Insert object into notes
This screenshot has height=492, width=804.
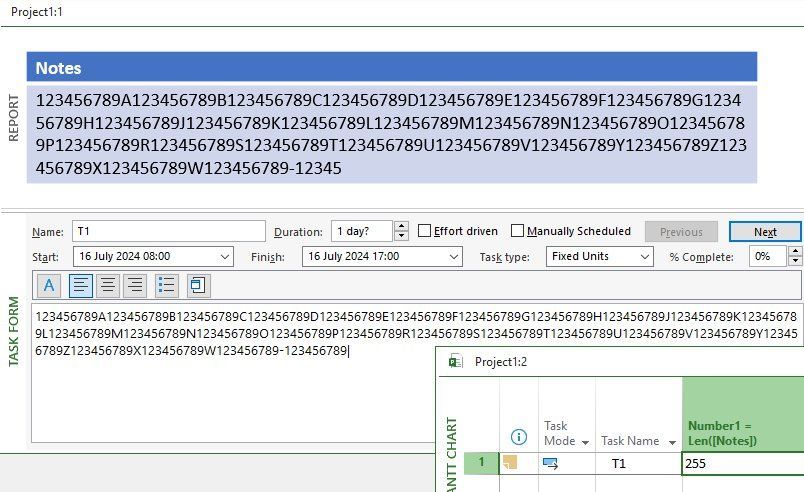(198, 285)
